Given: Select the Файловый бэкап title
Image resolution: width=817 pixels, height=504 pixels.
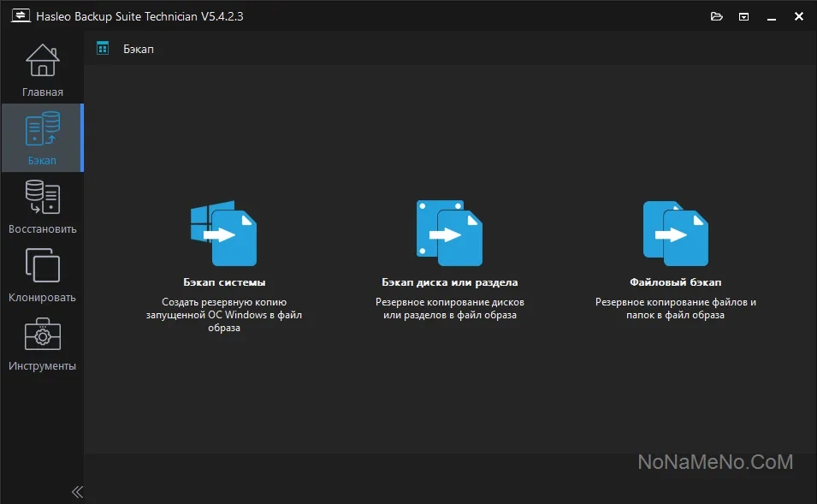Looking at the screenshot, I should coord(675,282).
